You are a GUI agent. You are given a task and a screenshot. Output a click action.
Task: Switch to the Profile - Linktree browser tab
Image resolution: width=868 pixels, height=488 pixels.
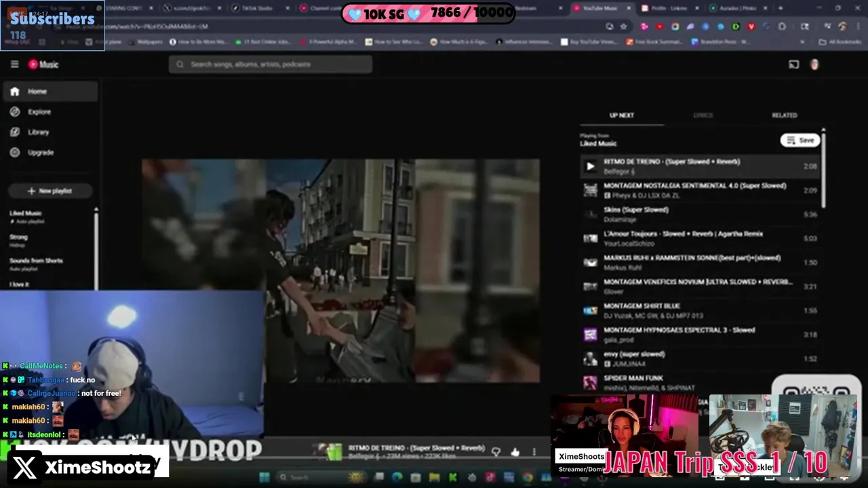[669, 8]
